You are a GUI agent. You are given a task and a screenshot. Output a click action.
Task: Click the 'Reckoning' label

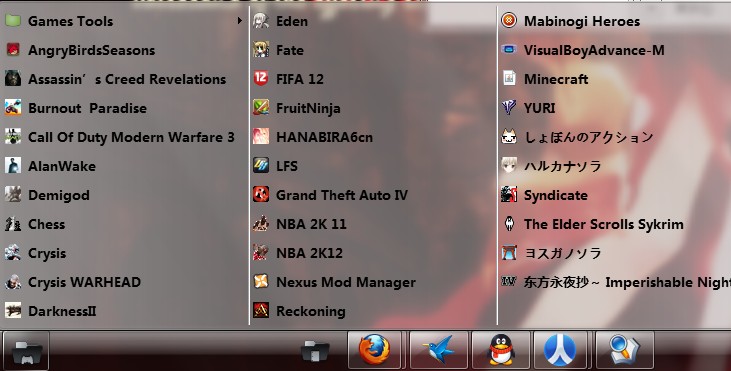(x=310, y=311)
